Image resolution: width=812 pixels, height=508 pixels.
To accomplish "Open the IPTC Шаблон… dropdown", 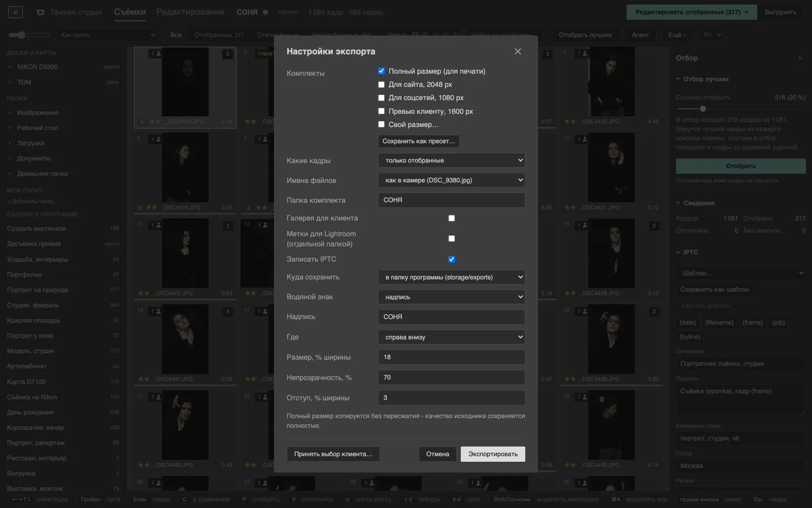I will [x=740, y=273].
